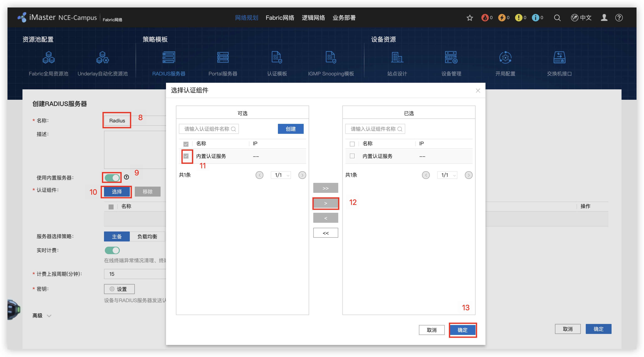Open the search magnifier in header
644x357 pixels.
coord(557,18)
